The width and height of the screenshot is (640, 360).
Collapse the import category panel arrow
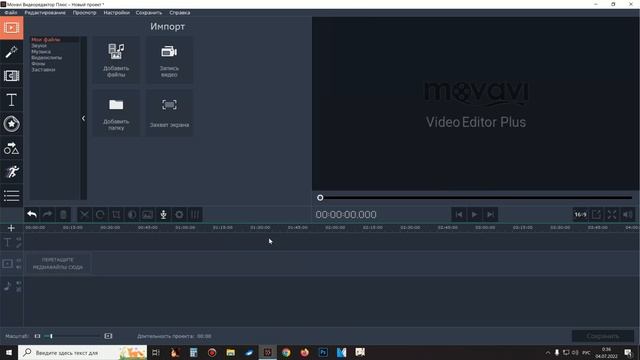click(83, 118)
